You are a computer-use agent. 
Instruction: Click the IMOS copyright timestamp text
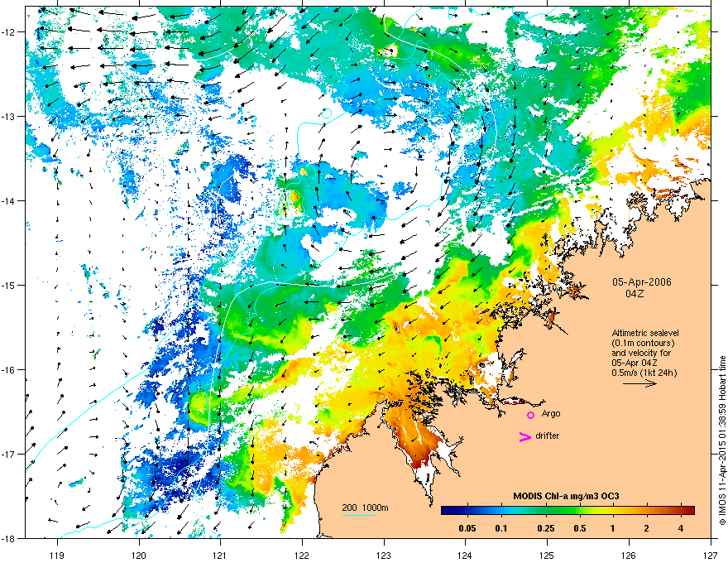722,440
